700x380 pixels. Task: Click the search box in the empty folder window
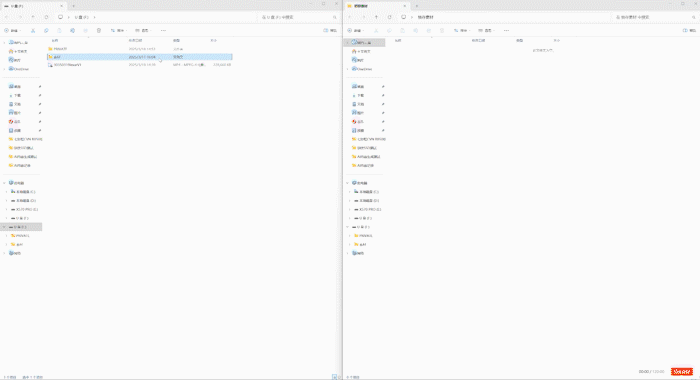pyautogui.click(x=654, y=17)
